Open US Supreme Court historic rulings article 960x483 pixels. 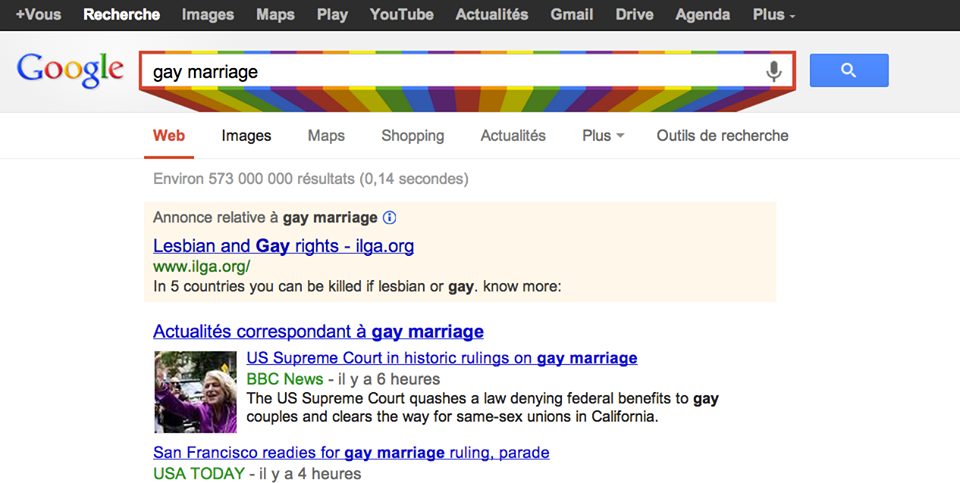pos(441,358)
